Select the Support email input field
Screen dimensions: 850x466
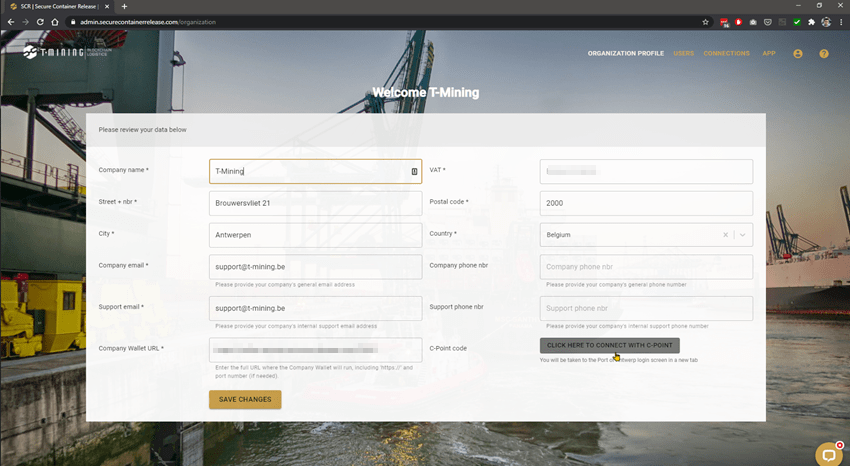click(315, 308)
